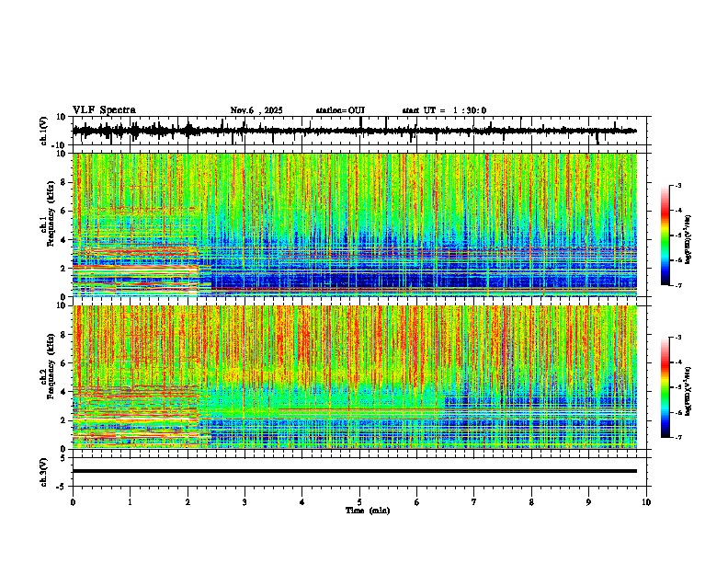
Task: Click the date label 'Nov.6 , 2025'
Action: tap(256, 110)
